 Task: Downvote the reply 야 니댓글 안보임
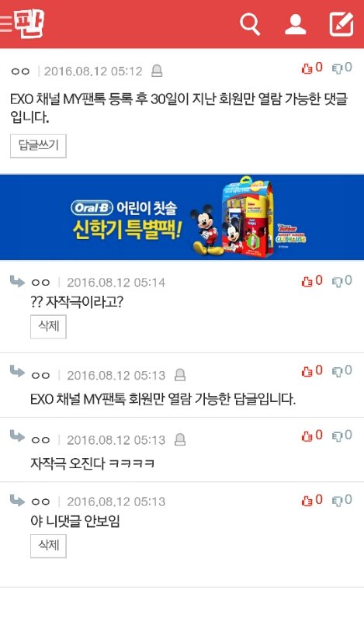(342, 500)
